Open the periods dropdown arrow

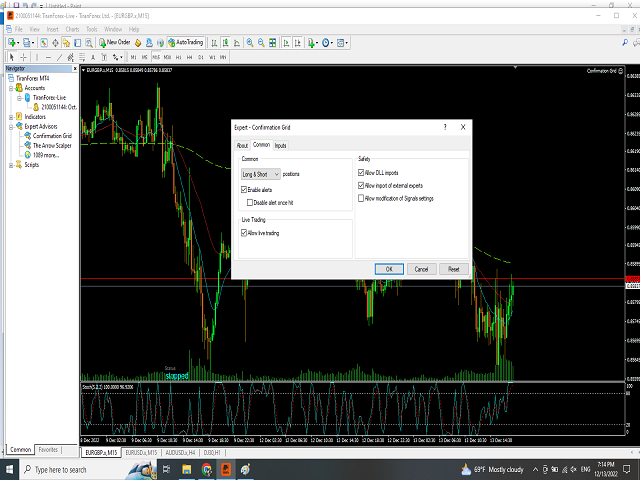point(332,42)
